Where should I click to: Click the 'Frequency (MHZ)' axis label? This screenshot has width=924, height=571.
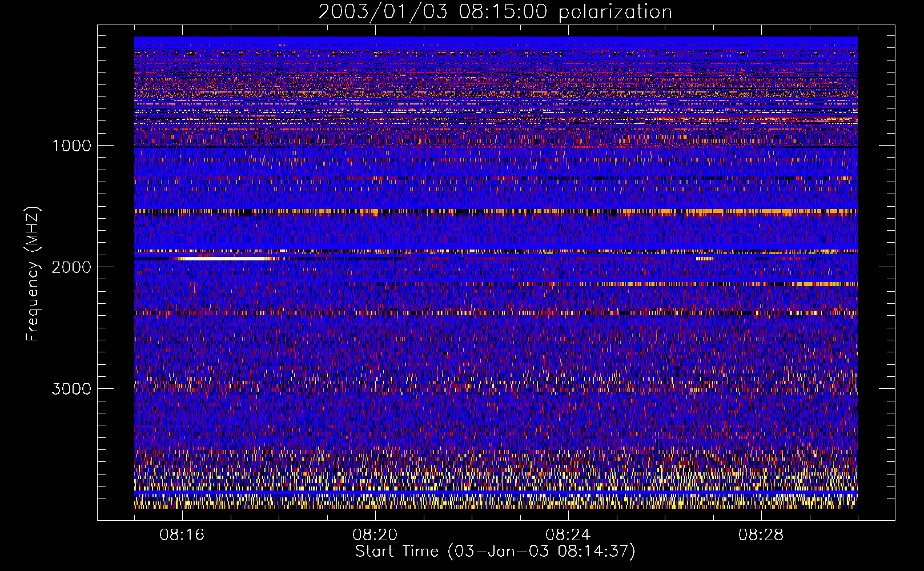coord(33,274)
